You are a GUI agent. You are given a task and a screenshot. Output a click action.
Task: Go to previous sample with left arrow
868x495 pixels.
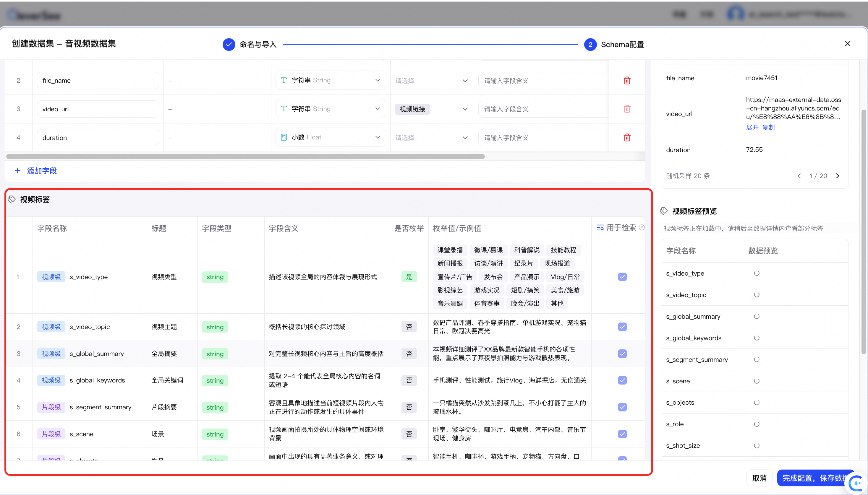799,176
